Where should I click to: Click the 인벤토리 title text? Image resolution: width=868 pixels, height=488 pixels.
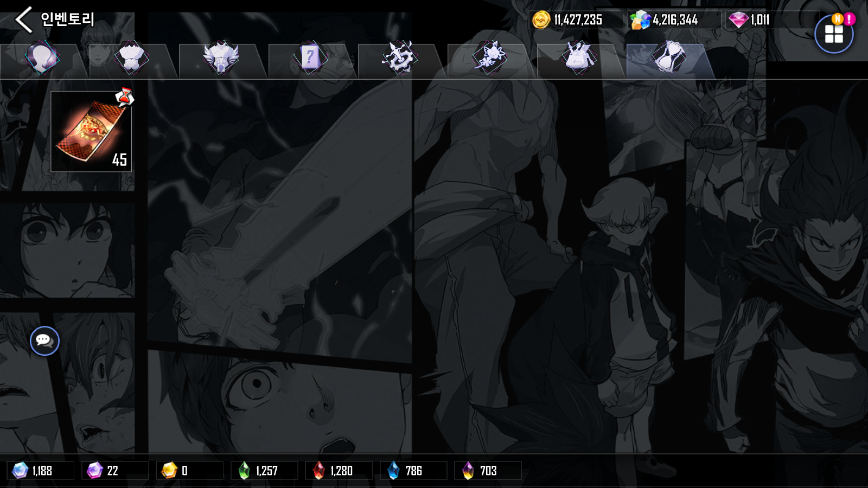click(68, 20)
